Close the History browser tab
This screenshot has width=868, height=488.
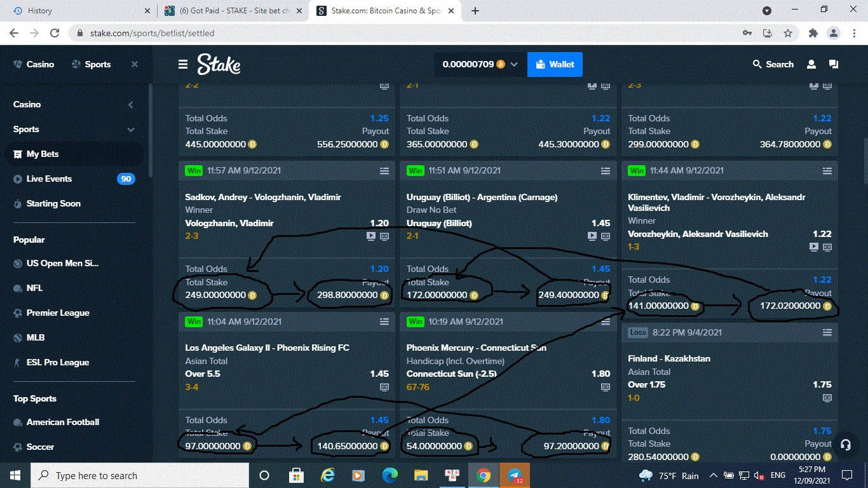(147, 11)
